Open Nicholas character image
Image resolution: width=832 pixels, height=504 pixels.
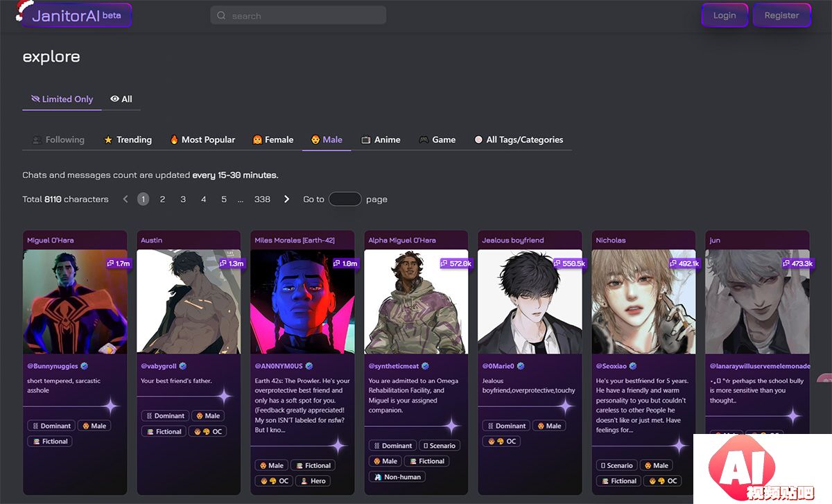[643, 302]
